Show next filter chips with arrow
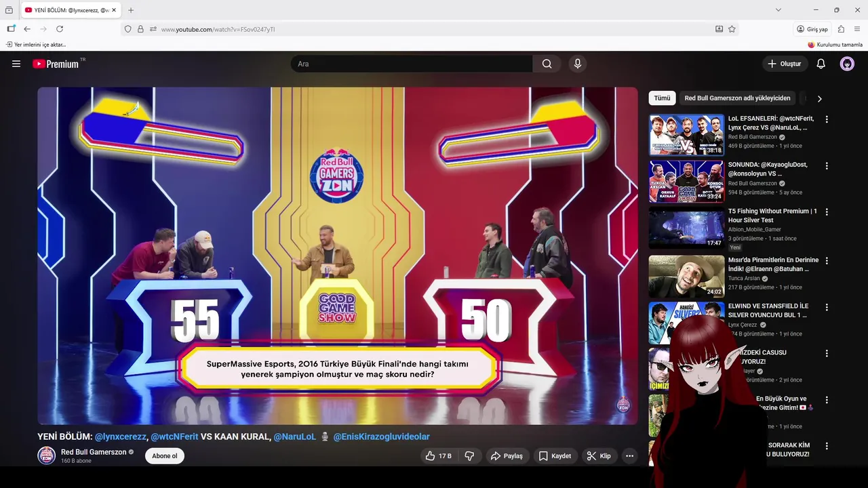The image size is (868, 488). click(819, 98)
